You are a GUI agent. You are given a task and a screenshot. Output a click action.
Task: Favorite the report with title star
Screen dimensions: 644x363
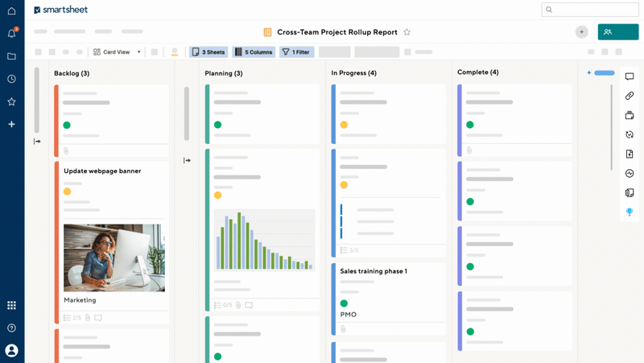407,32
